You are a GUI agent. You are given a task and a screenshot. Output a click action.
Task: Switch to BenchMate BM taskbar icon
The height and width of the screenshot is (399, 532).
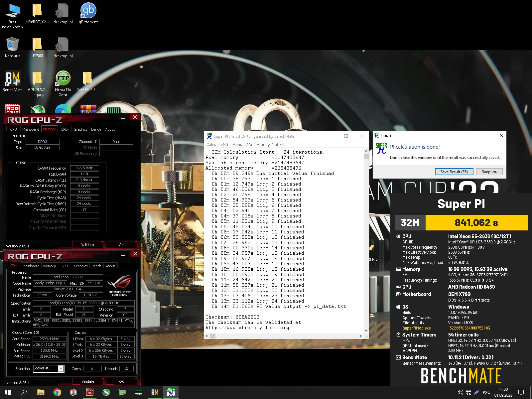click(x=155, y=392)
